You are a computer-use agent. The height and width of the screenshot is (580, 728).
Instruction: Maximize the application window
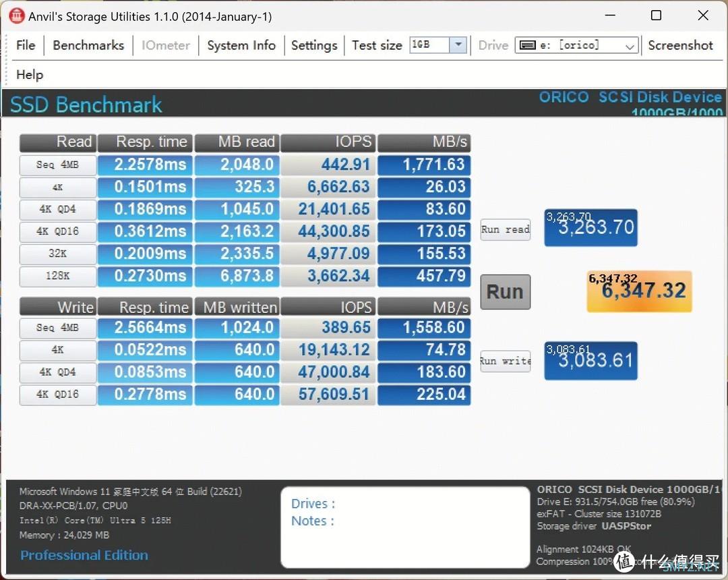(x=656, y=16)
